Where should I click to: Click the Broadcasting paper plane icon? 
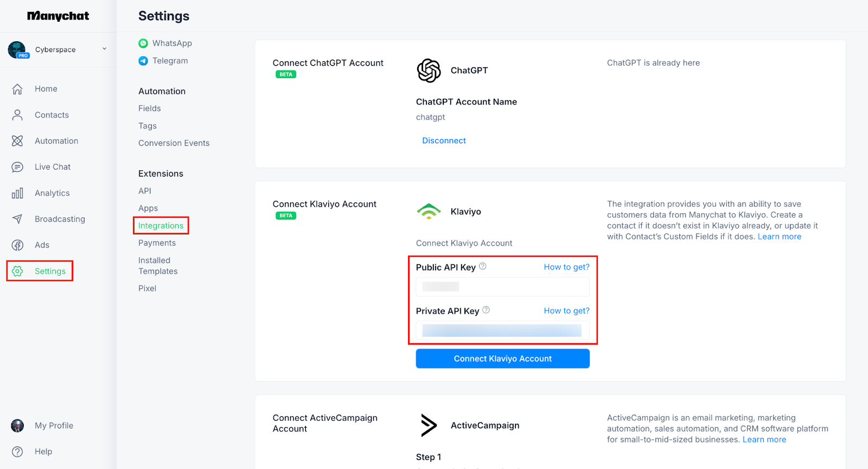point(17,219)
